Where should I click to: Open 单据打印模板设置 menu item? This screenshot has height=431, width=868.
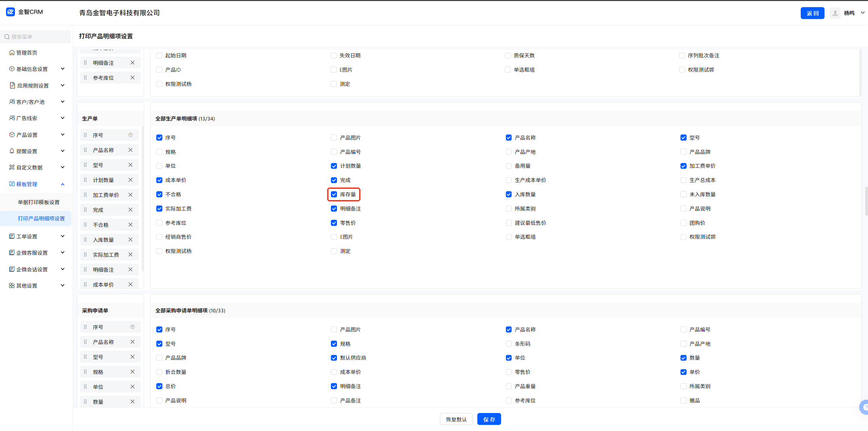(x=39, y=202)
